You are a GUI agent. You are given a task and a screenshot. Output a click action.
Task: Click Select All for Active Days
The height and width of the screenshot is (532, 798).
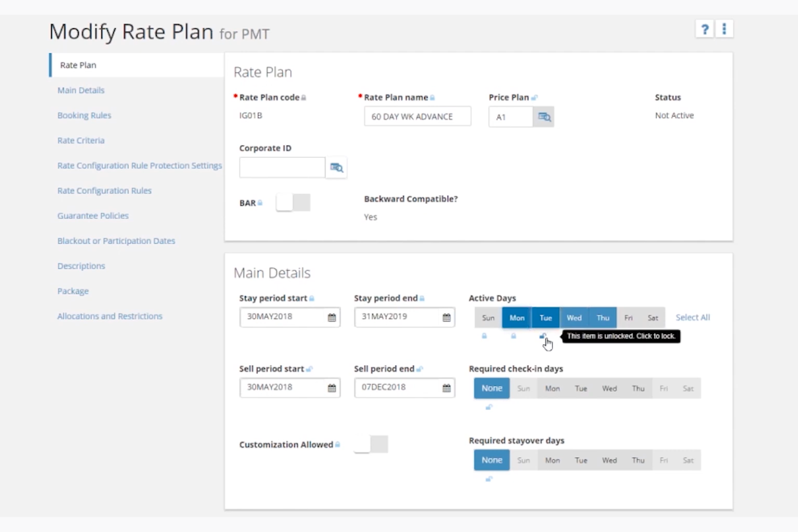pos(692,317)
